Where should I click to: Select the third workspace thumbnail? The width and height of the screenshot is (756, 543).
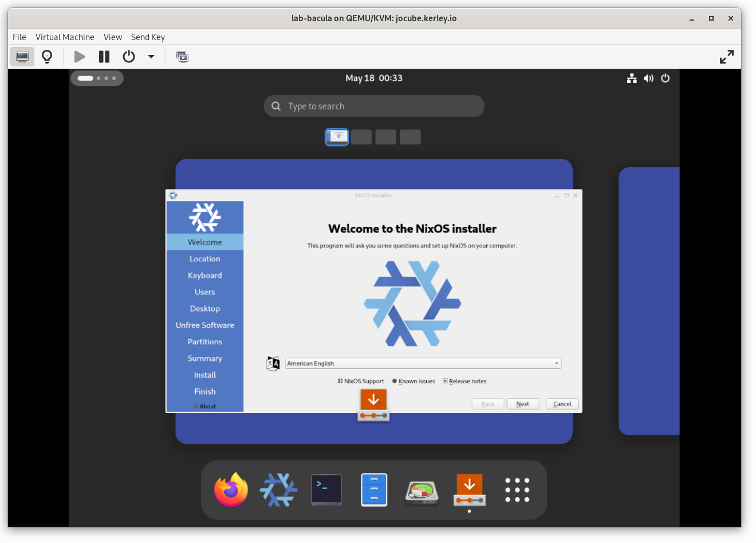coord(386,137)
